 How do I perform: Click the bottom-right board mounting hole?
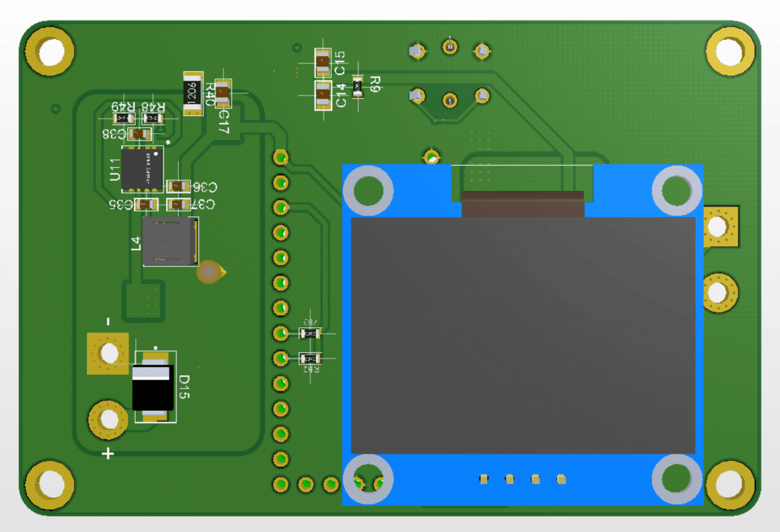(730, 485)
